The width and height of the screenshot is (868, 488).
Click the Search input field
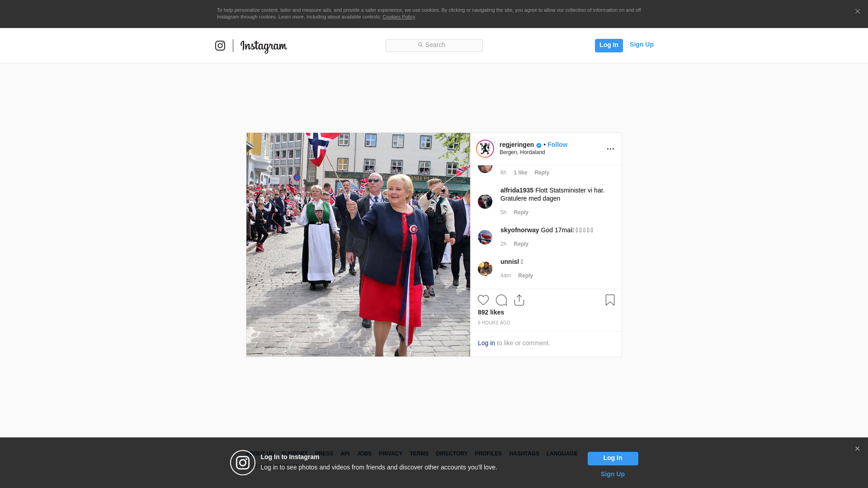(434, 45)
